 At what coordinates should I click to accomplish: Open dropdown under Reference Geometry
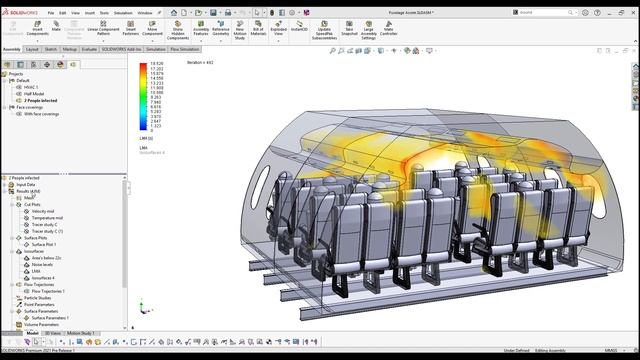coord(221,41)
